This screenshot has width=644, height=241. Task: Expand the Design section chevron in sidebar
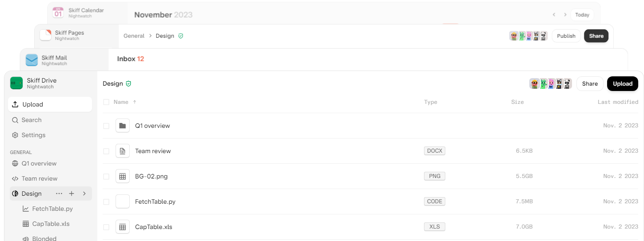pyautogui.click(x=84, y=194)
